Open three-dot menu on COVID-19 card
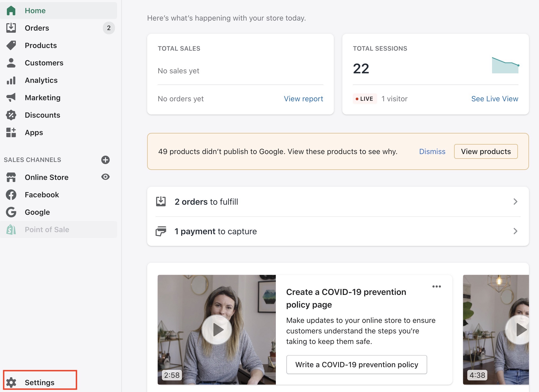This screenshot has height=392, width=539. [436, 286]
